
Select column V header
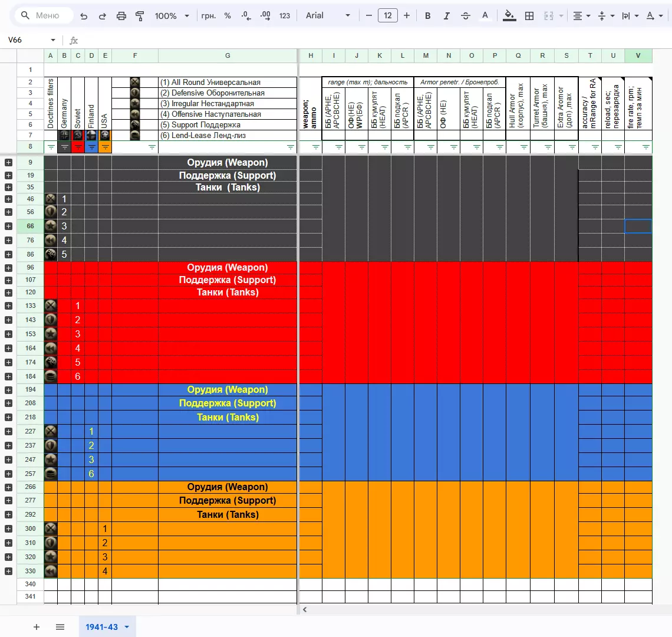[x=638, y=55]
